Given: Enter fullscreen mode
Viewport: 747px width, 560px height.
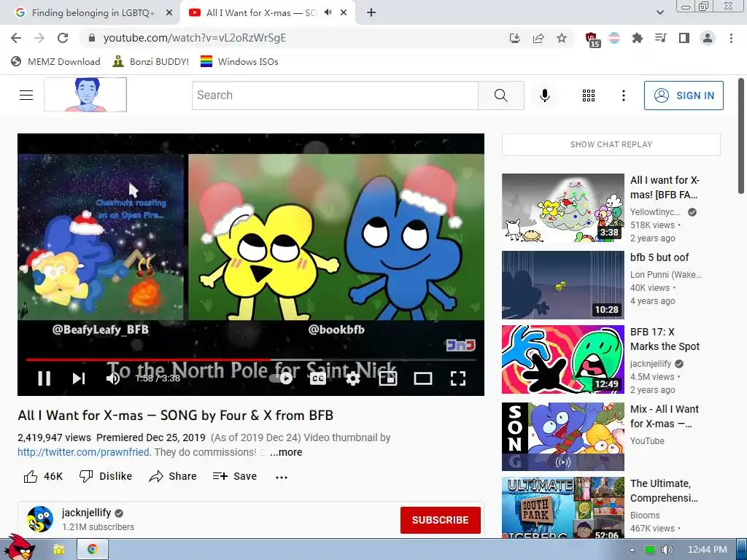Looking at the screenshot, I should click(458, 378).
